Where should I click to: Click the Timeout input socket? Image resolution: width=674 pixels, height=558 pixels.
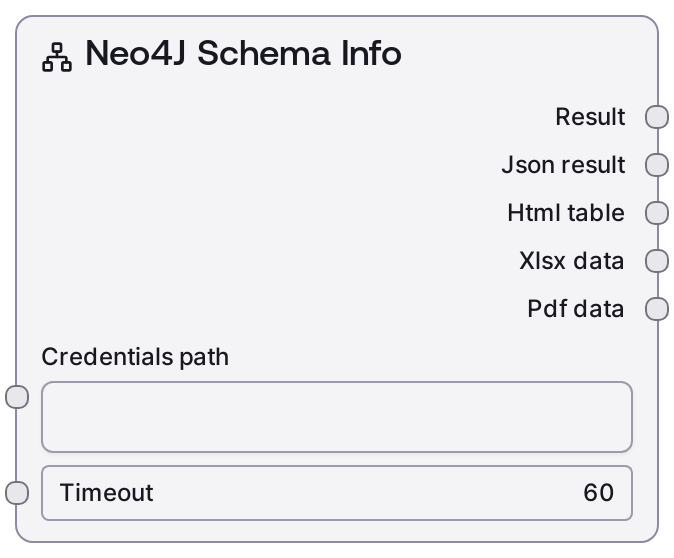[17, 492]
